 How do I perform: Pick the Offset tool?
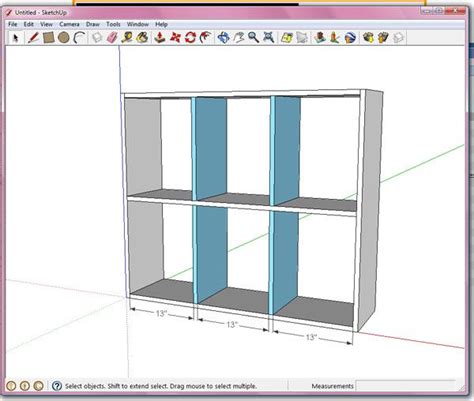(x=206, y=37)
